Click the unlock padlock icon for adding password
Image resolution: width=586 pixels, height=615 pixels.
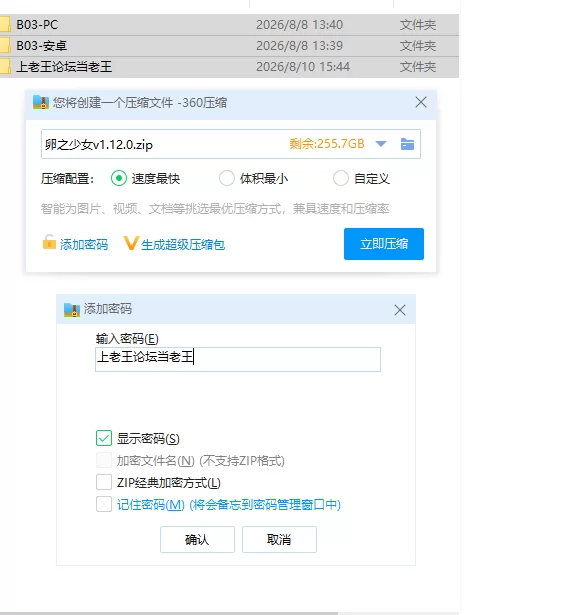click(x=49, y=242)
